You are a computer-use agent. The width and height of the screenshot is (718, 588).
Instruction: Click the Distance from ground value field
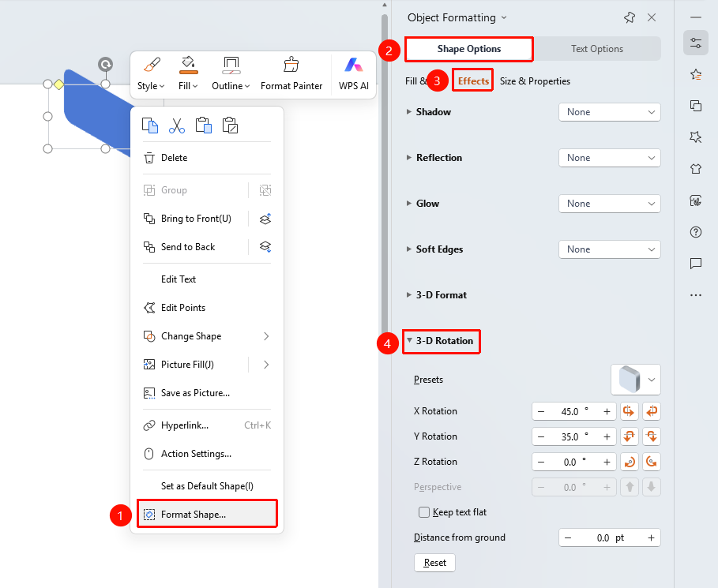point(610,537)
